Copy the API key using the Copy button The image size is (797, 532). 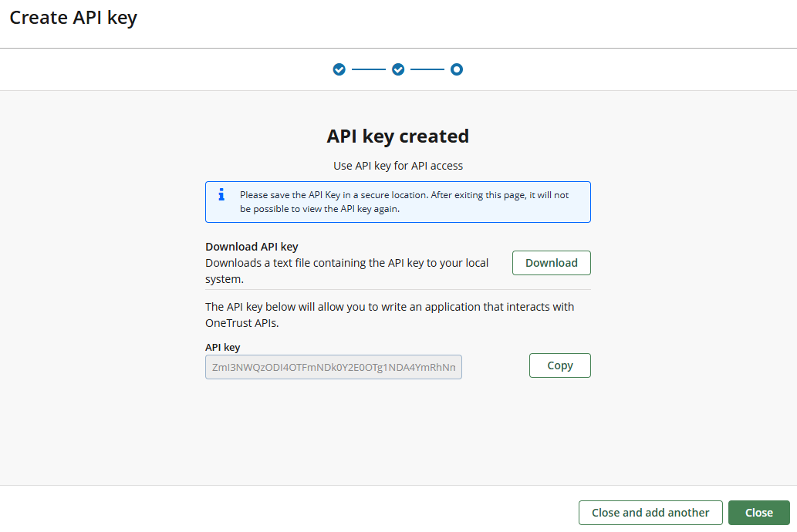click(x=559, y=365)
